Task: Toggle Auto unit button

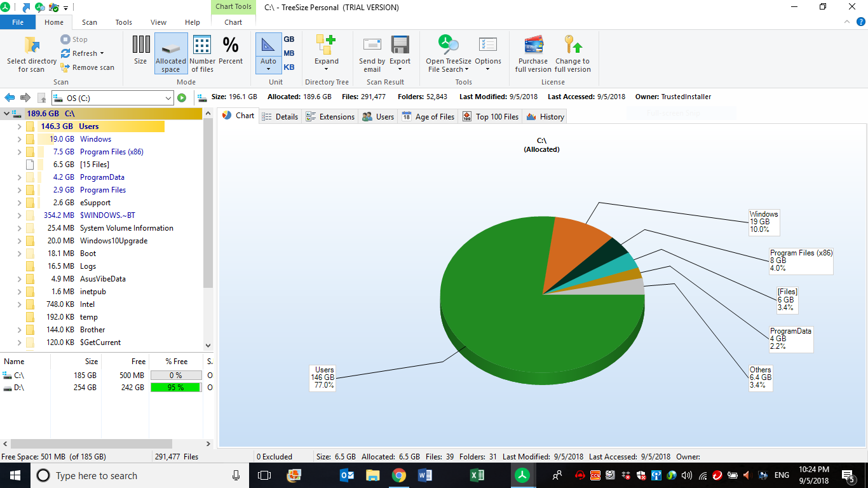Action: [268, 53]
